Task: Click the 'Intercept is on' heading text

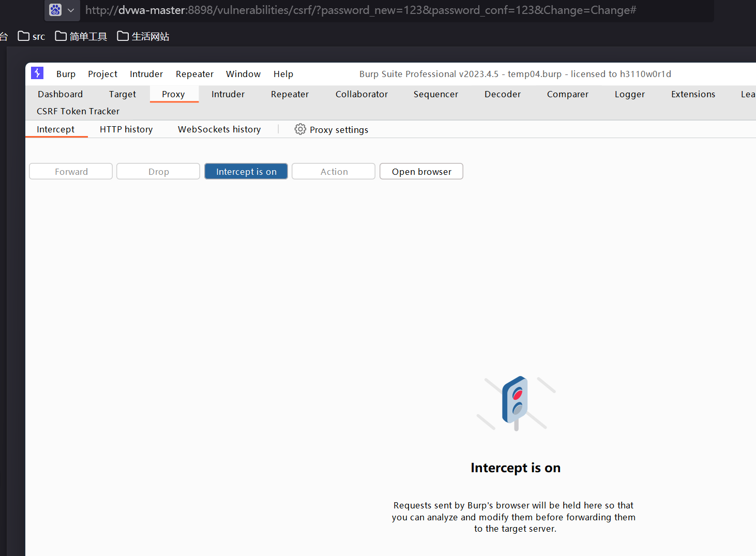Action: coord(516,468)
